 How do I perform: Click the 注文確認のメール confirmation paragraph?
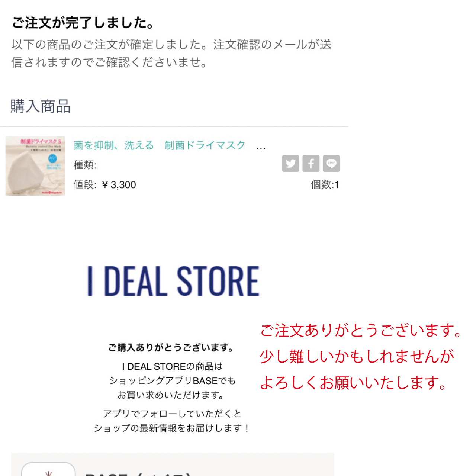pos(171,53)
